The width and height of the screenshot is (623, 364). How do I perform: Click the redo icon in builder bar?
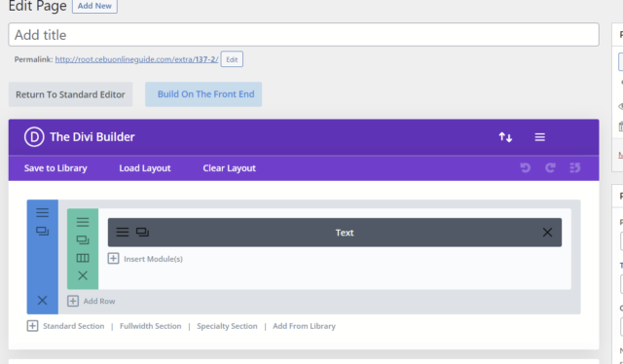click(550, 167)
